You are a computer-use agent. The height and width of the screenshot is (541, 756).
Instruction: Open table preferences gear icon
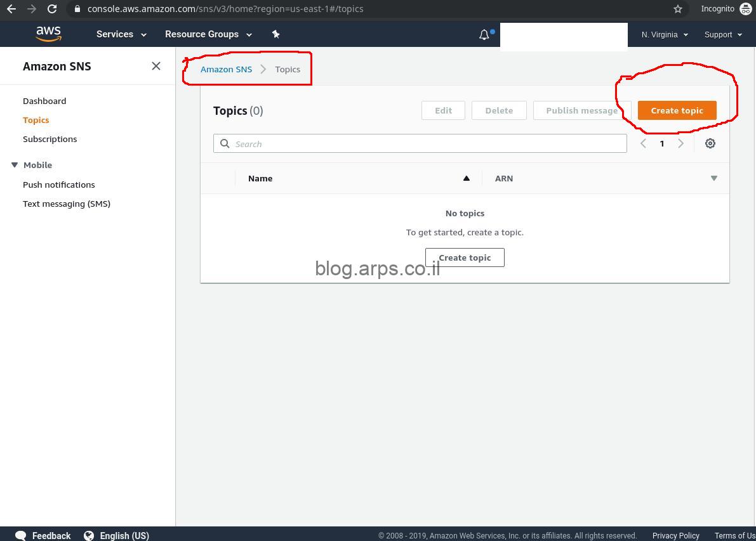tap(710, 143)
